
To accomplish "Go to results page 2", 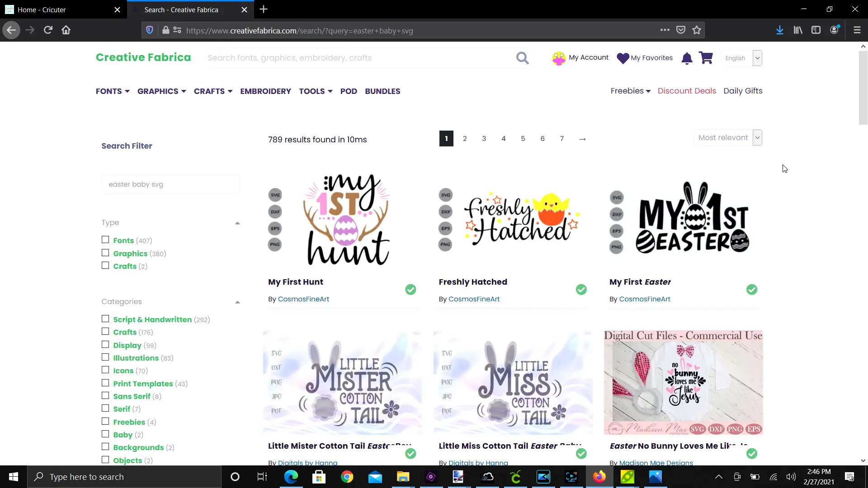I will 465,138.
